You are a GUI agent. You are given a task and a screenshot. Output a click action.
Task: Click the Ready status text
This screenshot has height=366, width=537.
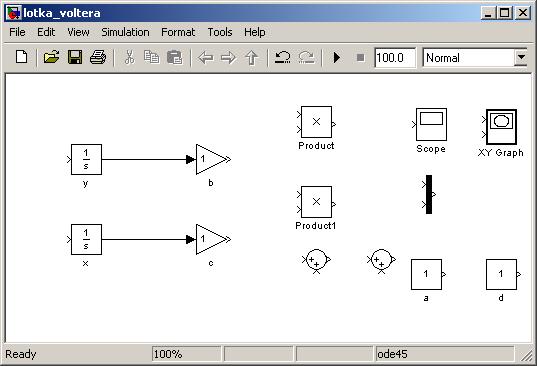coord(21,354)
